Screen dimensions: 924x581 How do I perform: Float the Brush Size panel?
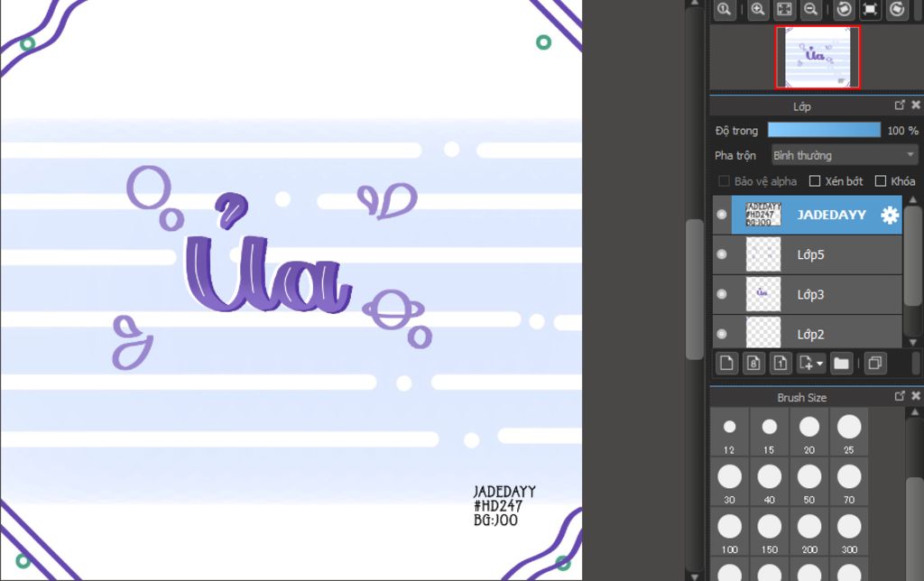pos(900,396)
